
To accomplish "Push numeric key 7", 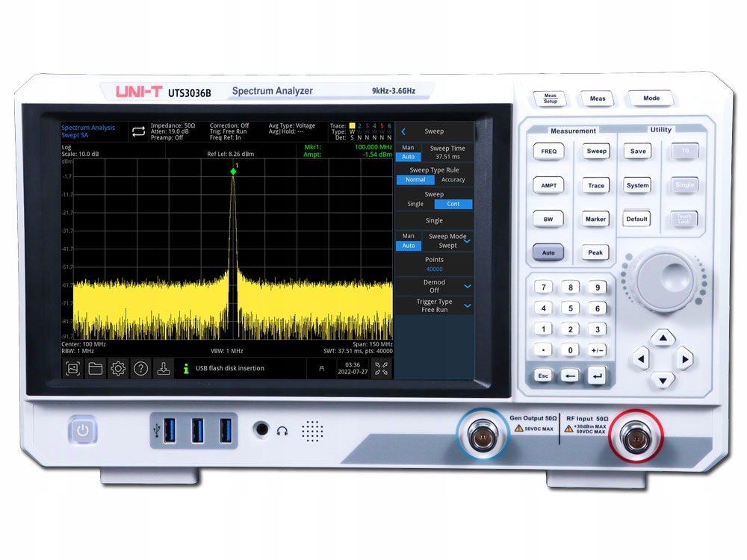I will point(543,287).
